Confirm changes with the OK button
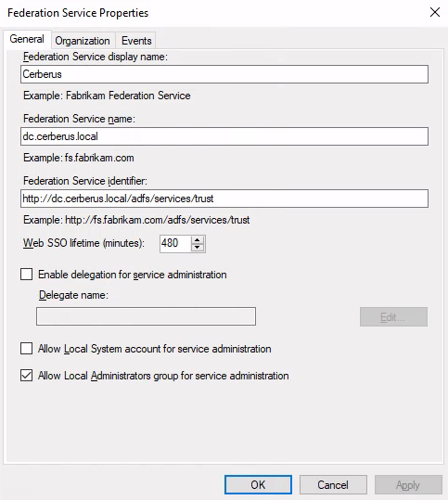The height and width of the screenshot is (500, 448). tap(258, 484)
